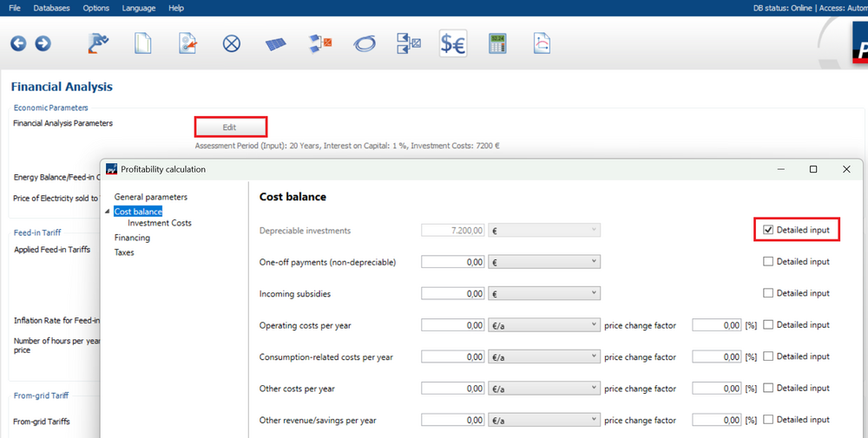Click the forward navigation arrow icon
The image size is (868, 438).
[x=43, y=43]
